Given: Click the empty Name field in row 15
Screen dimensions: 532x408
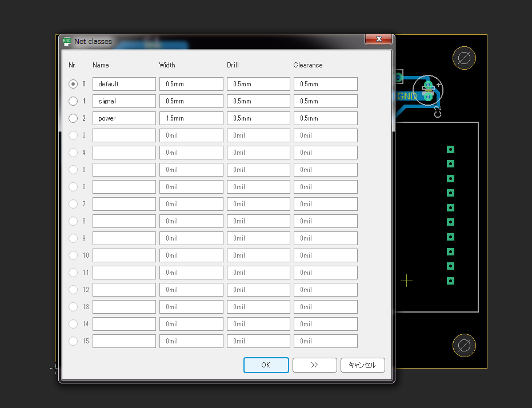Looking at the screenshot, I should 124,341.
